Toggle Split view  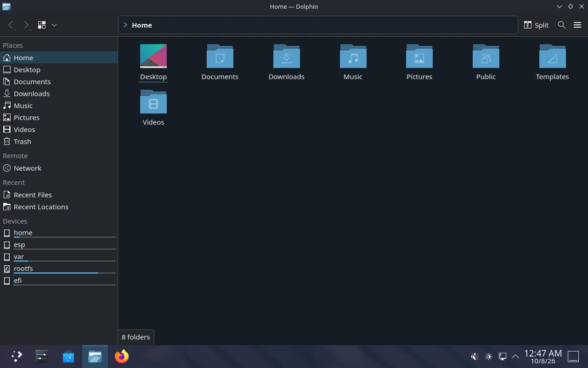click(537, 25)
